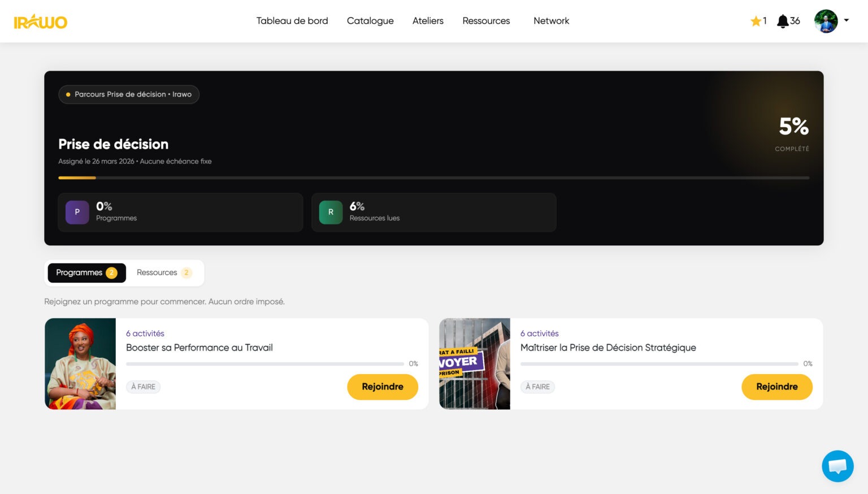Click the purple P Programmes icon
Image resolution: width=868 pixels, height=494 pixels.
77,213
